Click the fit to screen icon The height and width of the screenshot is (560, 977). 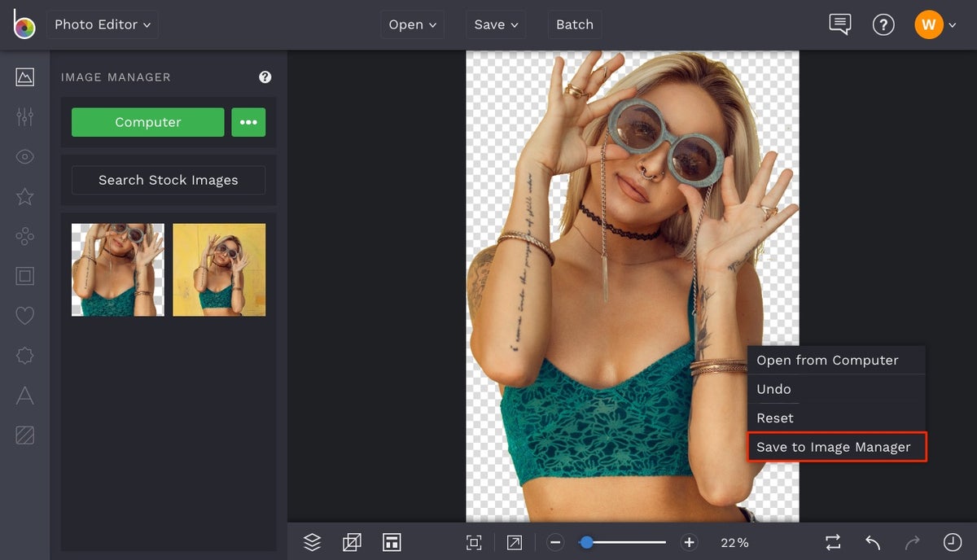474,543
